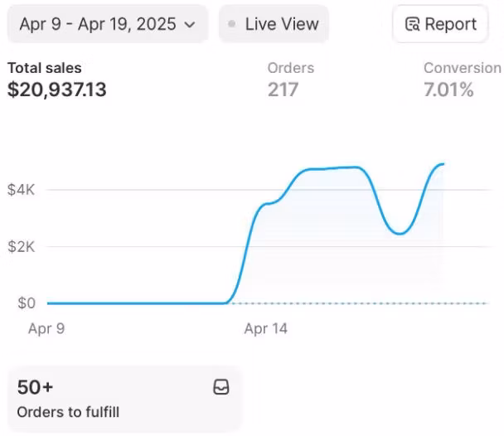Click the dip in the sales line chart
Image resolution: width=504 pixels, height=436 pixels.
pos(400,233)
